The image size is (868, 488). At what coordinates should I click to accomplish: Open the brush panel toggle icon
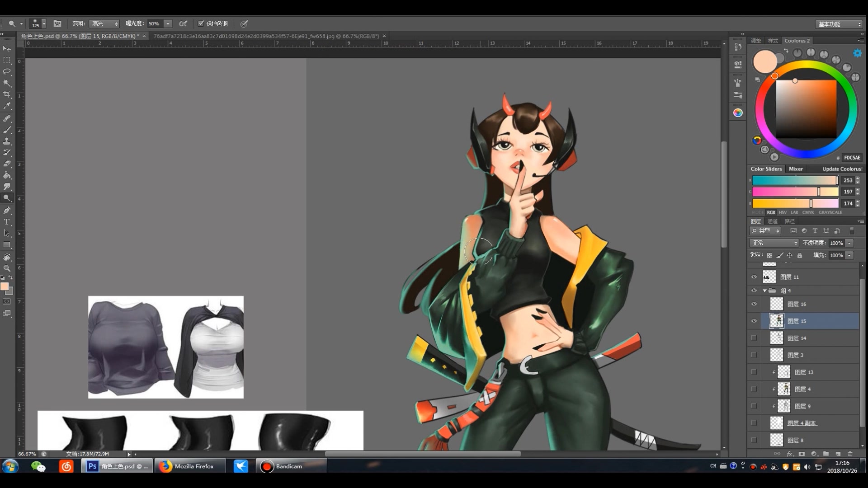(57, 23)
